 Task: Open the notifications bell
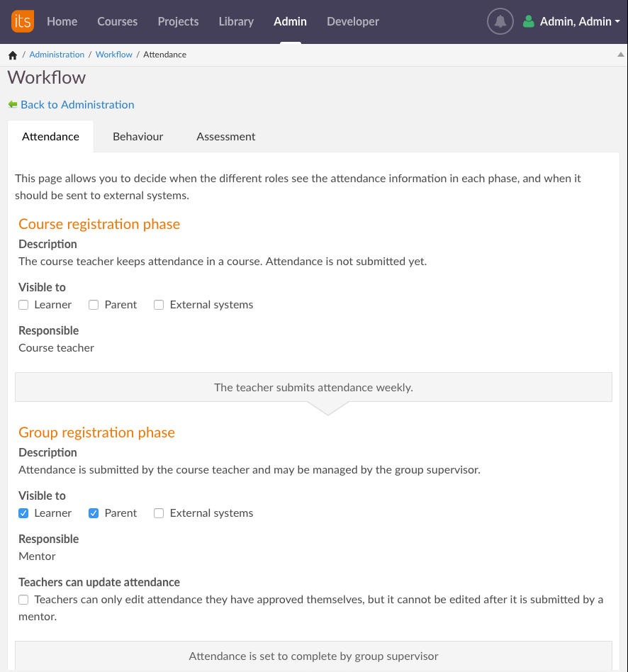tap(500, 21)
